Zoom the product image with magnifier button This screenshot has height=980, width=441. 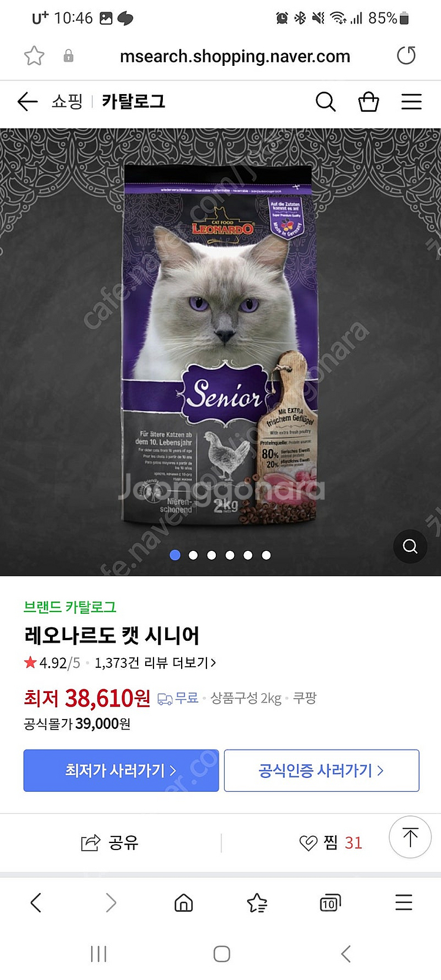[410, 547]
